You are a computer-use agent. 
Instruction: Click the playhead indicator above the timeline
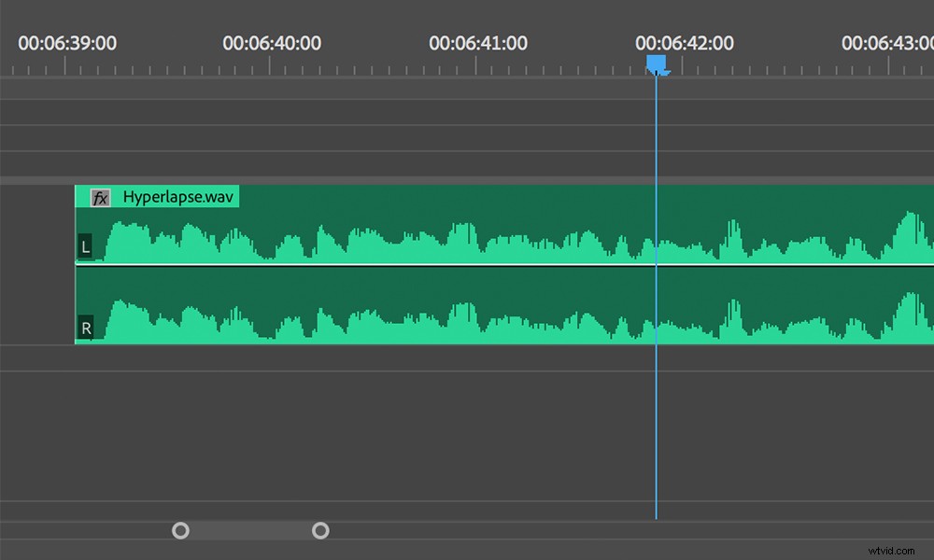(657, 63)
